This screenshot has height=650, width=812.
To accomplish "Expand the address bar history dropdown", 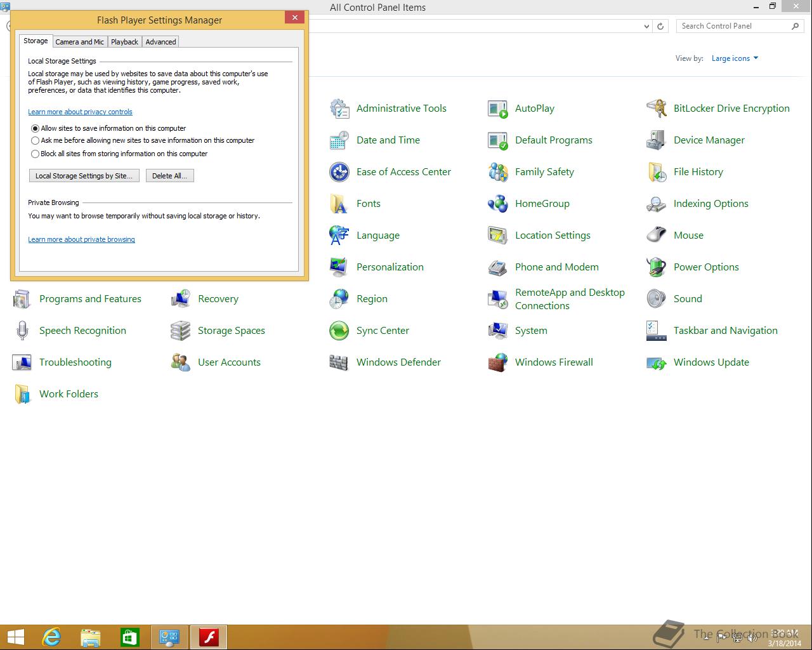I will click(646, 26).
